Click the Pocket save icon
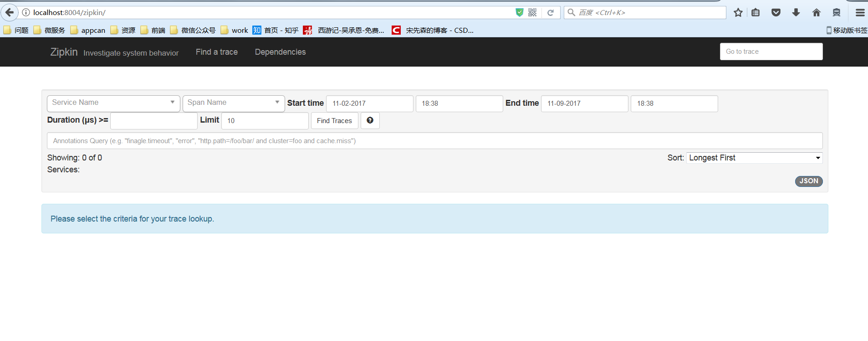The width and height of the screenshot is (868, 341). 776,12
